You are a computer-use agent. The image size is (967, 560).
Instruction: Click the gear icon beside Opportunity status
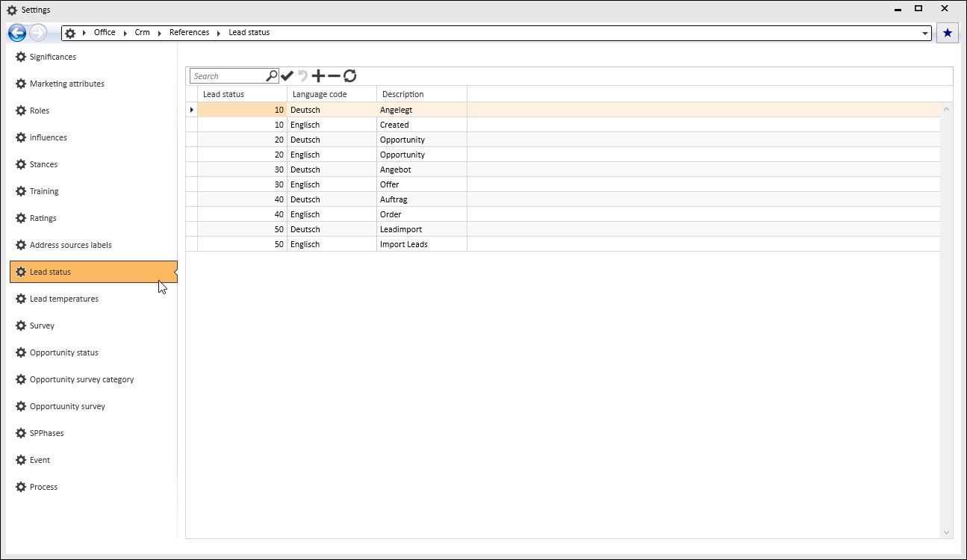click(x=21, y=352)
